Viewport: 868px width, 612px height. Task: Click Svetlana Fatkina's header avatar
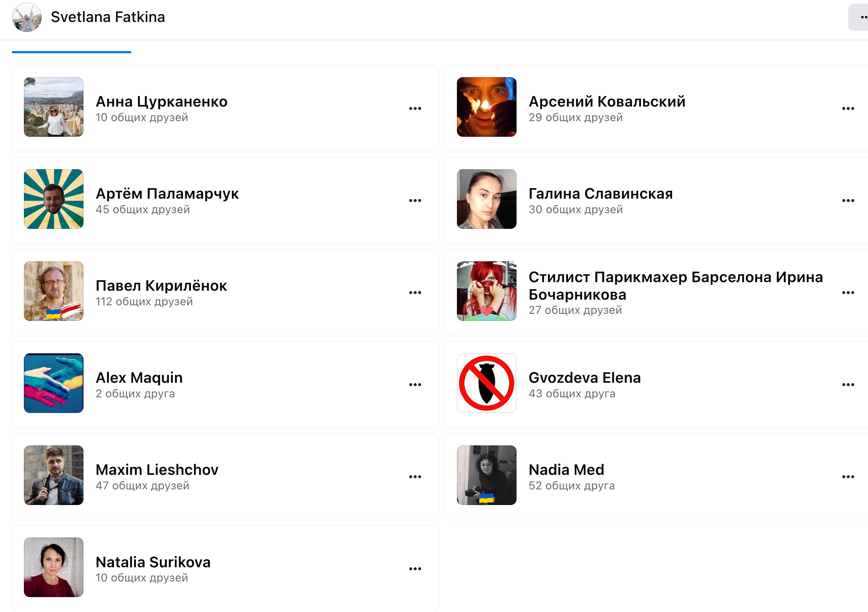26,17
